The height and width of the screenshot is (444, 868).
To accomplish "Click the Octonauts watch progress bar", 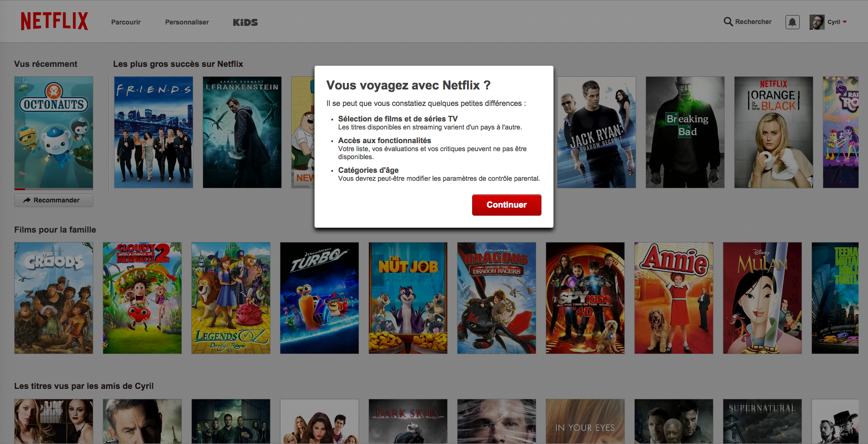I will pos(54,189).
